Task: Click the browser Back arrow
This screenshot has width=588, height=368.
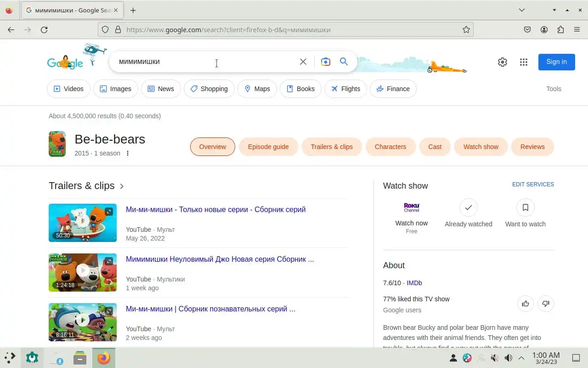Action: pyautogui.click(x=11, y=29)
